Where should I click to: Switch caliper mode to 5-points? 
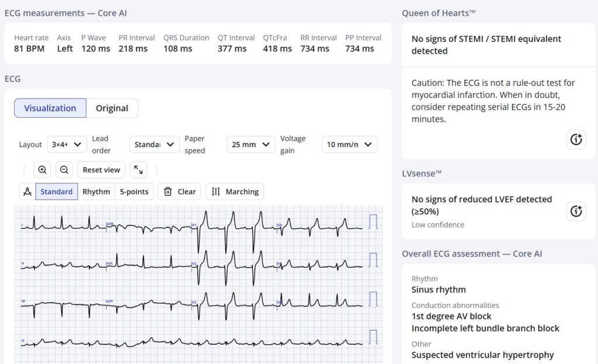coord(134,191)
